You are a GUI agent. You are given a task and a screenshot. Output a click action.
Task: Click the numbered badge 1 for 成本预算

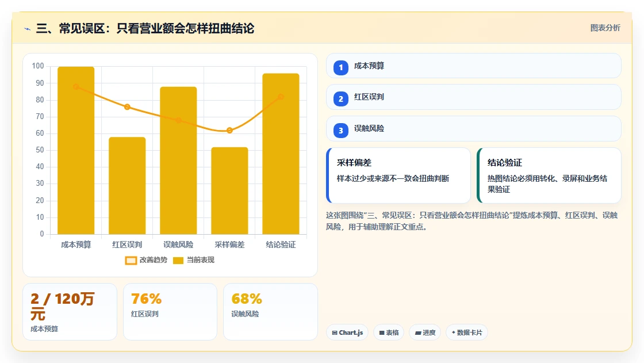point(341,67)
